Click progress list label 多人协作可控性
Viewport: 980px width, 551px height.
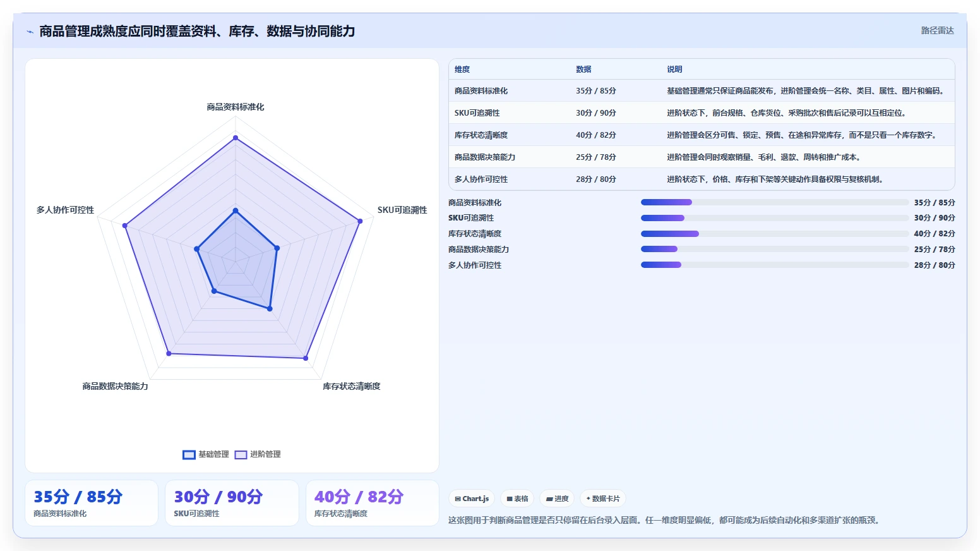tap(475, 265)
